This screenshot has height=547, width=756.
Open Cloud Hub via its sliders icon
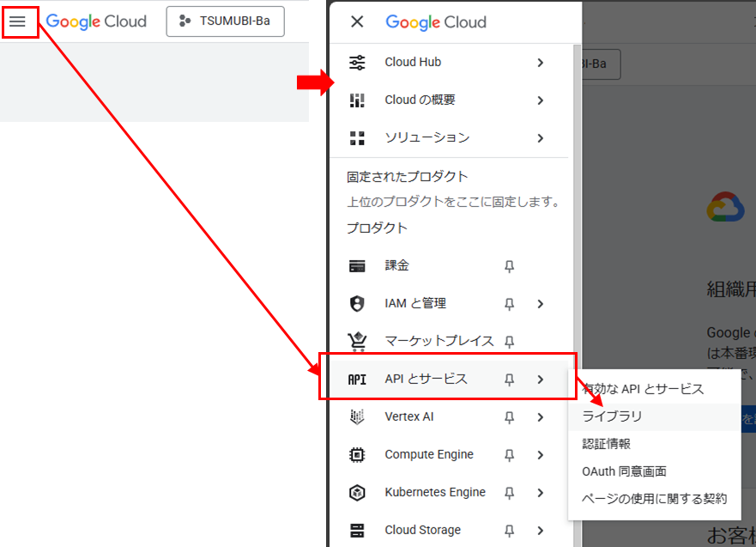pyautogui.click(x=357, y=63)
